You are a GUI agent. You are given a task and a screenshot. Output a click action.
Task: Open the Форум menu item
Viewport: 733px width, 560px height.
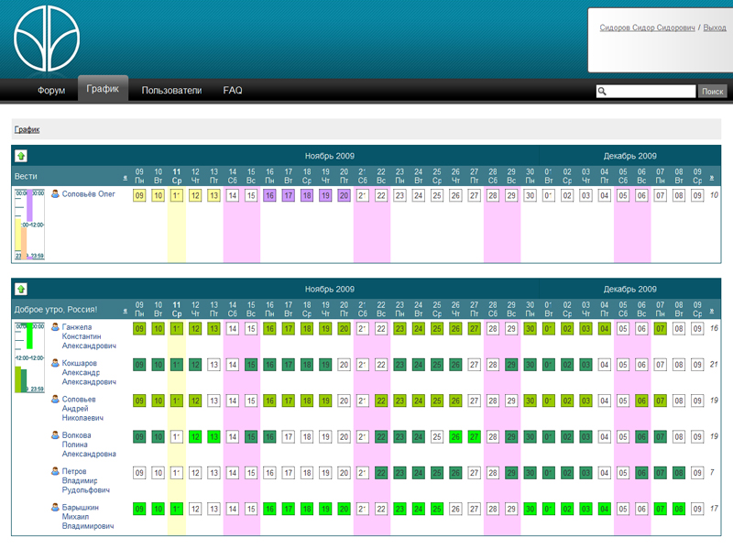tap(50, 91)
